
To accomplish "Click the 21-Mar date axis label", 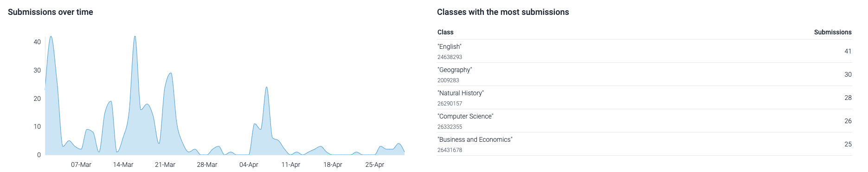I will click(x=165, y=165).
